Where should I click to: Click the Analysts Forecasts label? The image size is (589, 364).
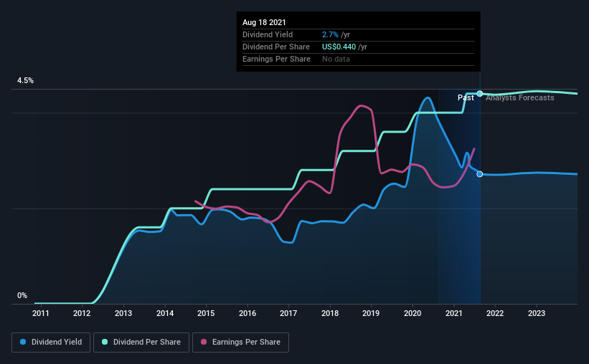[520, 97]
